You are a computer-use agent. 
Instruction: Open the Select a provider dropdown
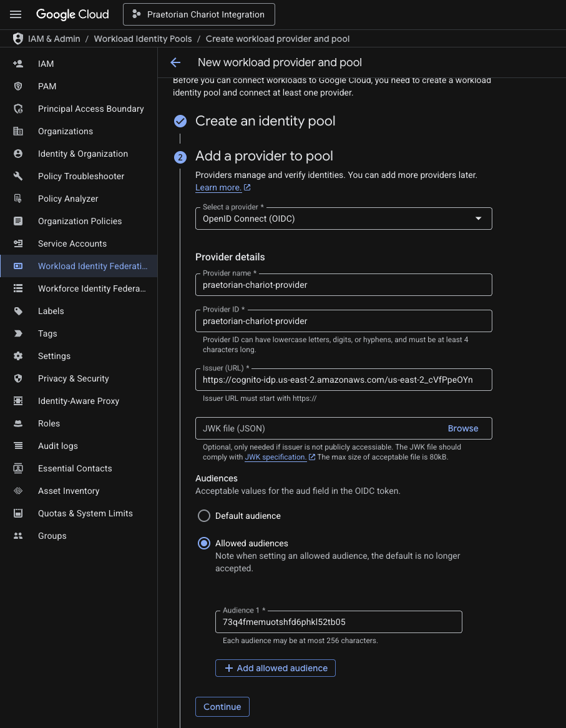click(x=344, y=219)
